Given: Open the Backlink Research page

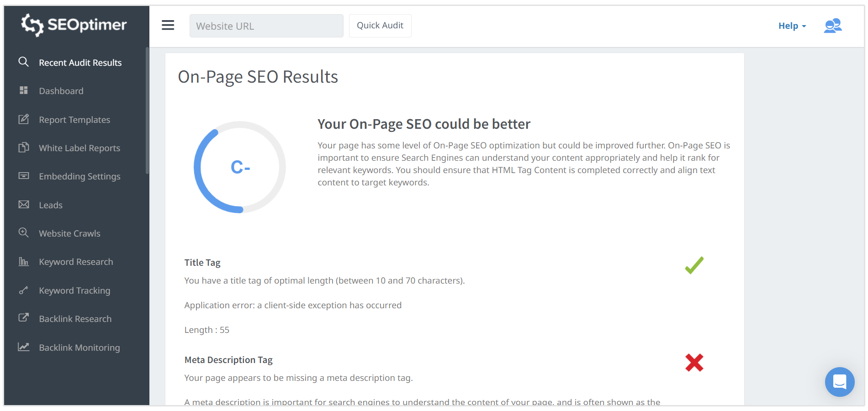Looking at the screenshot, I should click(75, 319).
